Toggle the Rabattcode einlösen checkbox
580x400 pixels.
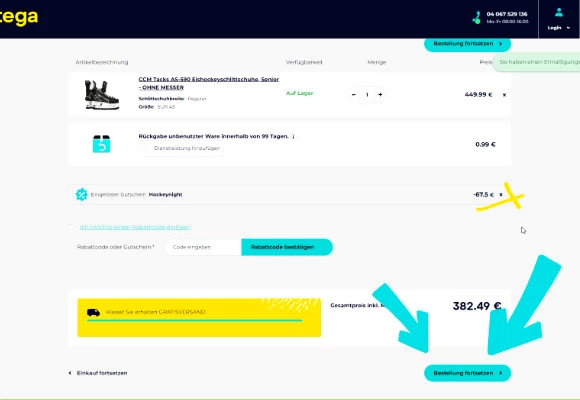click(71, 227)
